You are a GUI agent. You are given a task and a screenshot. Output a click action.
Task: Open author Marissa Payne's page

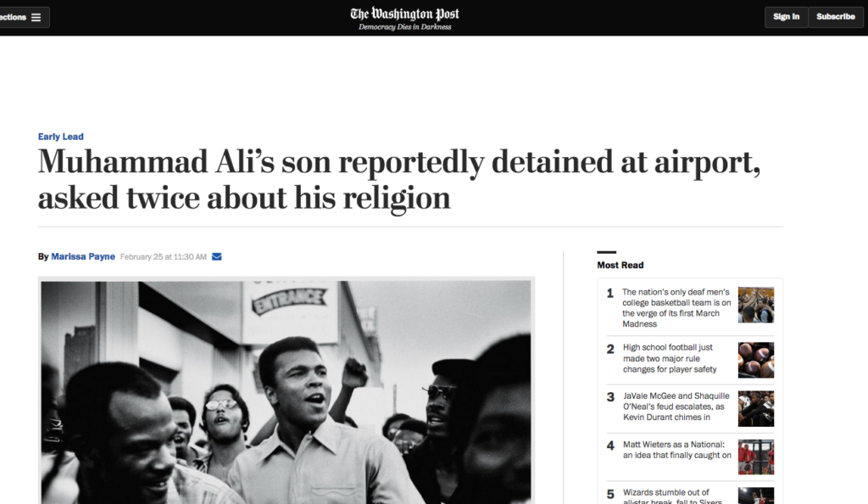pos(83,256)
